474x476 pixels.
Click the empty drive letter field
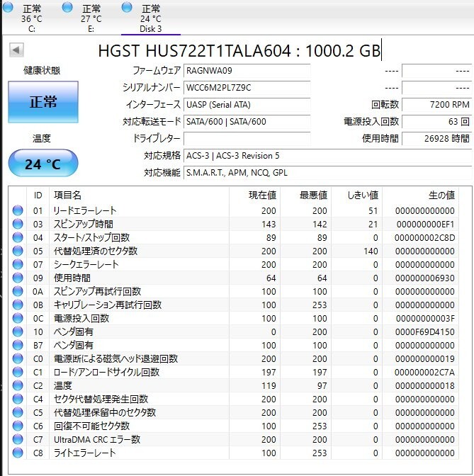click(x=247, y=139)
